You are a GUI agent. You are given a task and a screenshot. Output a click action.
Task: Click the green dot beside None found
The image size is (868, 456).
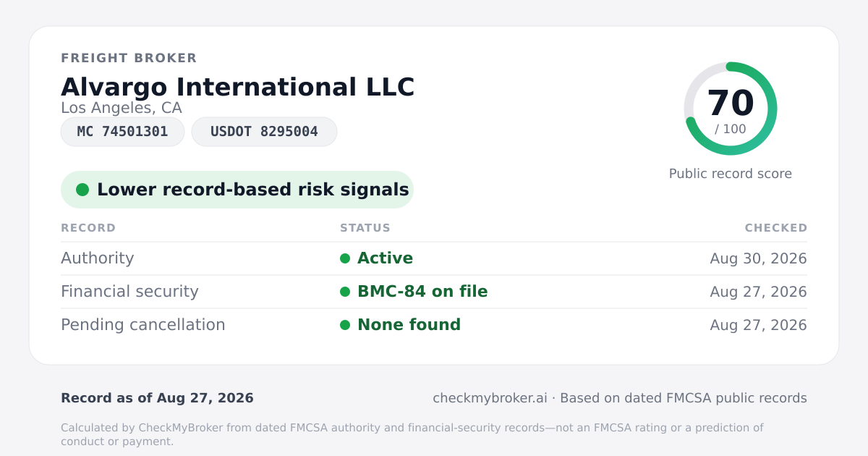[x=345, y=325]
